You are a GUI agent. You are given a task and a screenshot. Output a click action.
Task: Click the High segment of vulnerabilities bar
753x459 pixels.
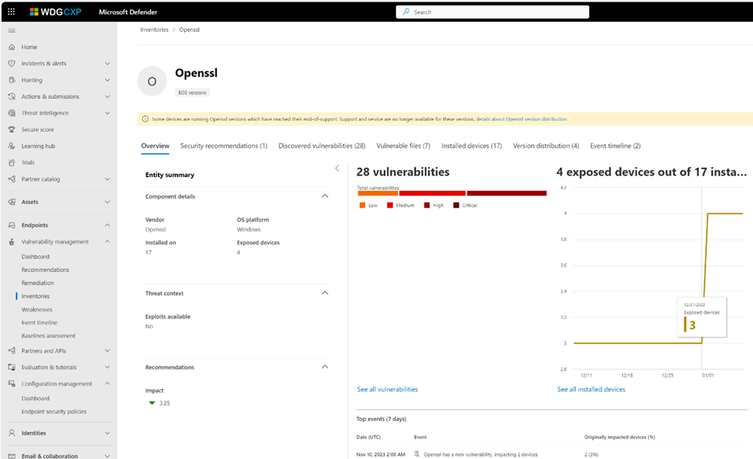pos(507,193)
